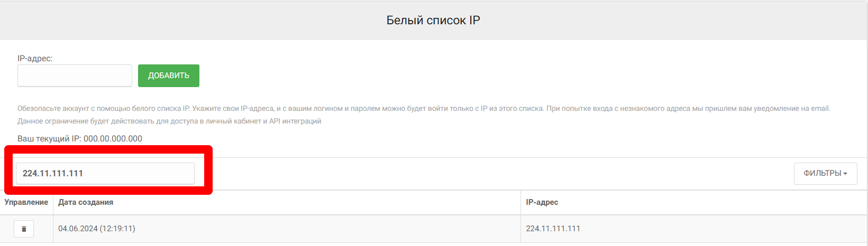Focus the empty IP-адрес input field
Image resolution: width=868 pixels, height=246 pixels.
click(75, 75)
